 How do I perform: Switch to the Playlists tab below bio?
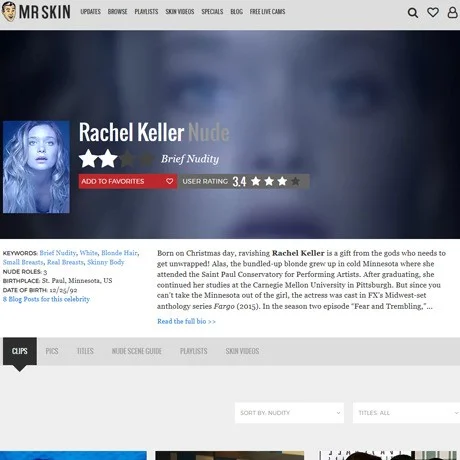pyautogui.click(x=193, y=351)
